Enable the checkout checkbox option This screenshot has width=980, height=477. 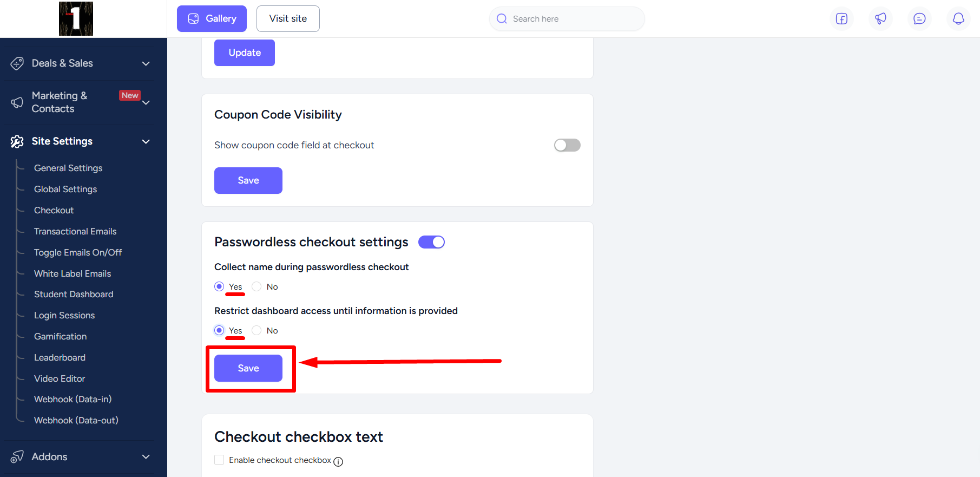[x=219, y=460]
